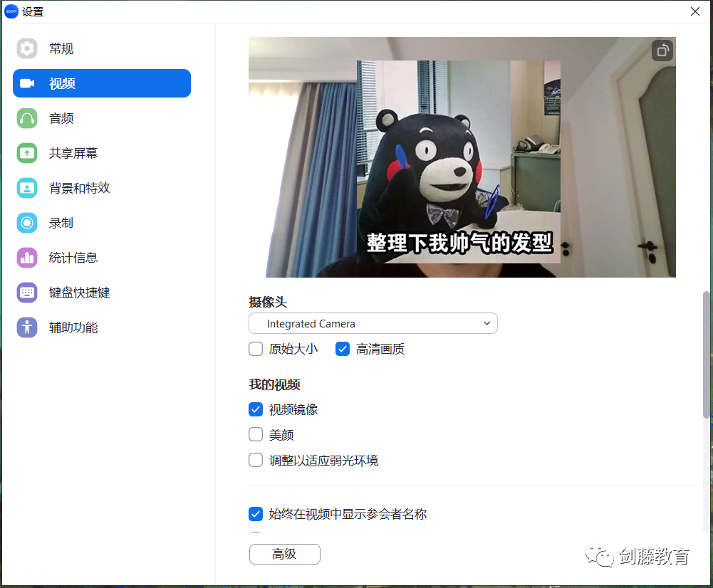Image resolution: width=713 pixels, height=588 pixels.
Task: Click the 高级 button
Action: tap(285, 554)
